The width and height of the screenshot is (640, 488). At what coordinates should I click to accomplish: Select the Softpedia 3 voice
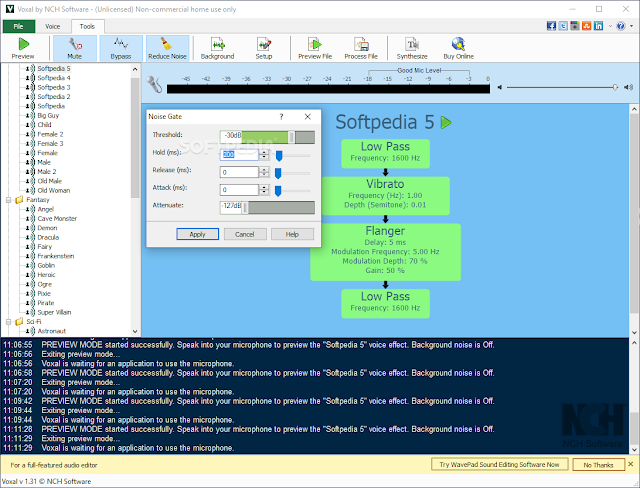[54, 87]
